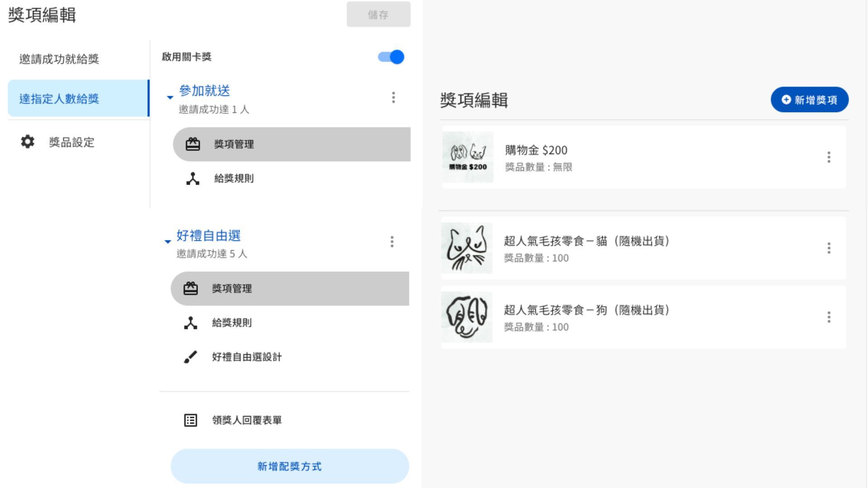This screenshot has height=488, width=868.
Task: Click the brush icon for 好禮自由選設計
Action: 191,357
